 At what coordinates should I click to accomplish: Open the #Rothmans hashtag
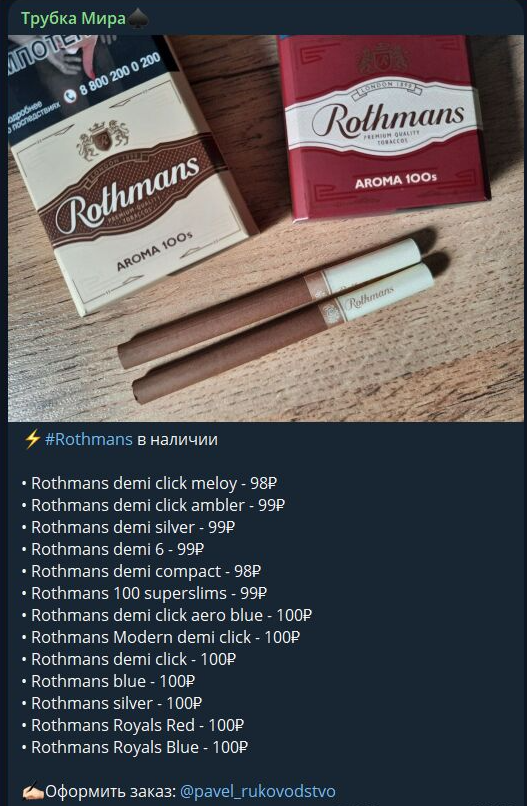click(x=88, y=440)
